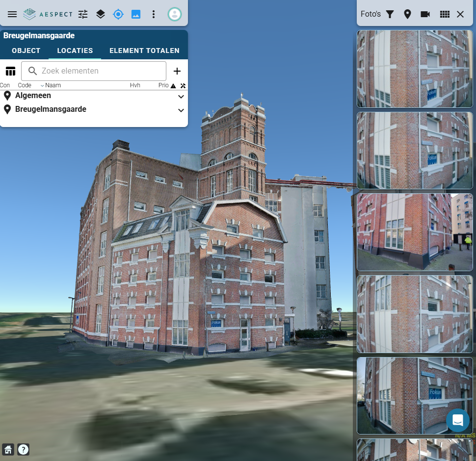Image resolution: width=476 pixels, height=461 pixels.
Task: Open the three-dot more options menu
Action: point(154,14)
